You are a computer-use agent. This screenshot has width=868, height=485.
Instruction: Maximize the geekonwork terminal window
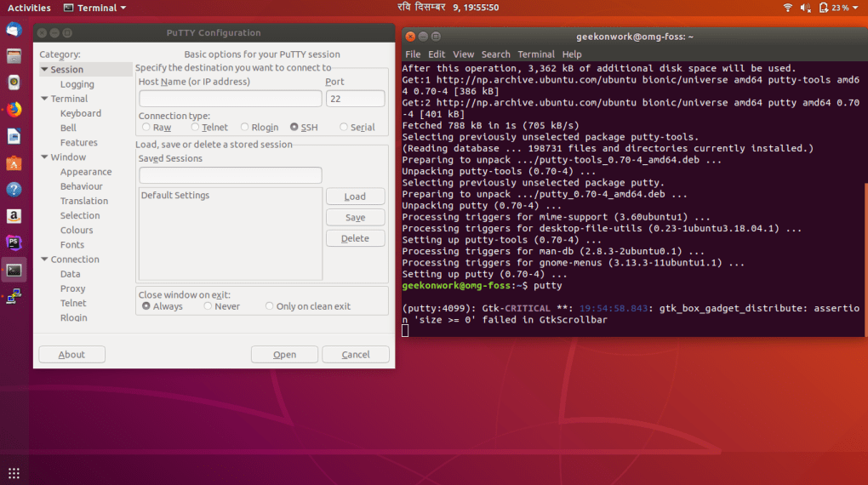436,37
